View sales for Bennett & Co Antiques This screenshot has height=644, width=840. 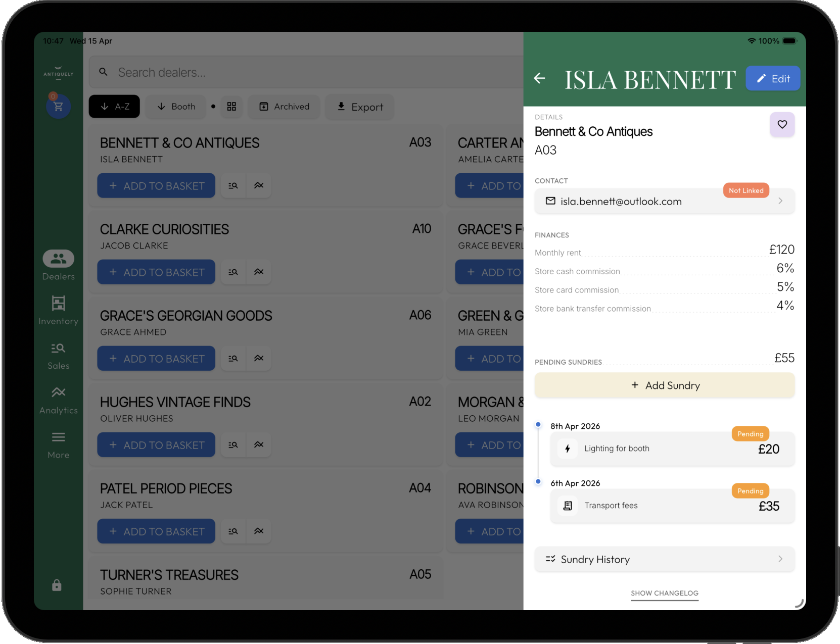(233, 185)
